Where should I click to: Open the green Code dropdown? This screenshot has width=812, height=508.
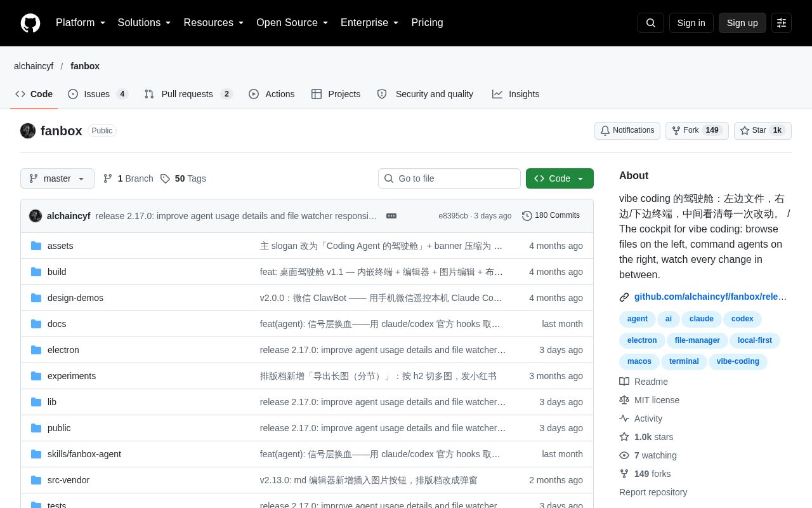[x=560, y=178]
